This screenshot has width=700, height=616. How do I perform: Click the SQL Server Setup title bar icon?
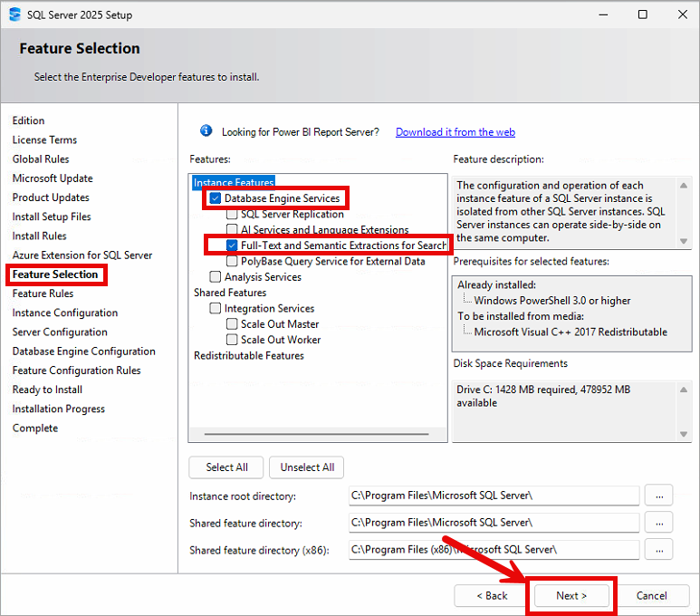click(x=14, y=14)
